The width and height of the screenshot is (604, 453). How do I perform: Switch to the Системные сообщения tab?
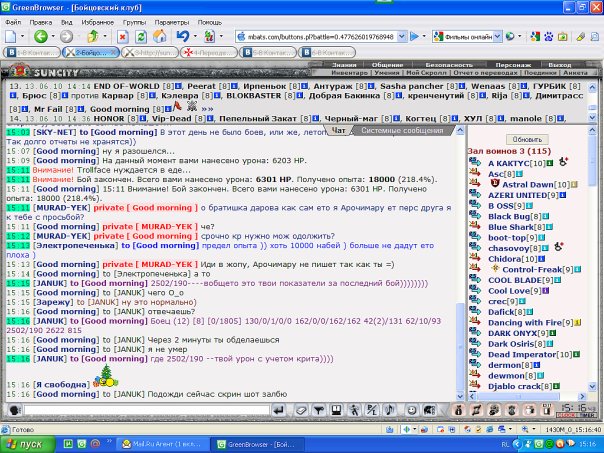402,131
